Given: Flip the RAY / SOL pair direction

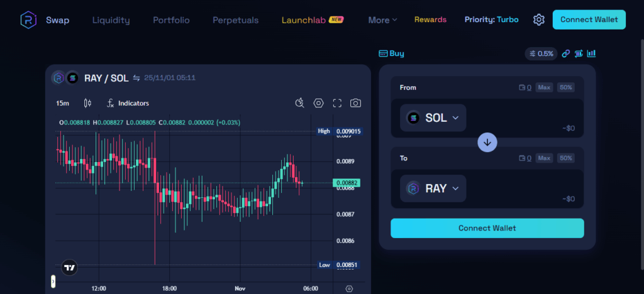Looking at the screenshot, I should pyautogui.click(x=136, y=78).
